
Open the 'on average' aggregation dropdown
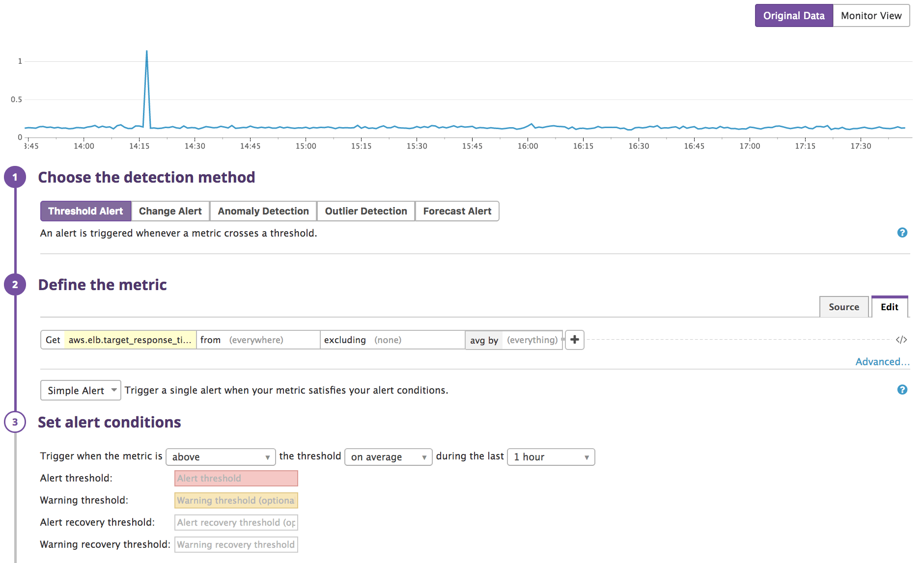pyautogui.click(x=388, y=456)
